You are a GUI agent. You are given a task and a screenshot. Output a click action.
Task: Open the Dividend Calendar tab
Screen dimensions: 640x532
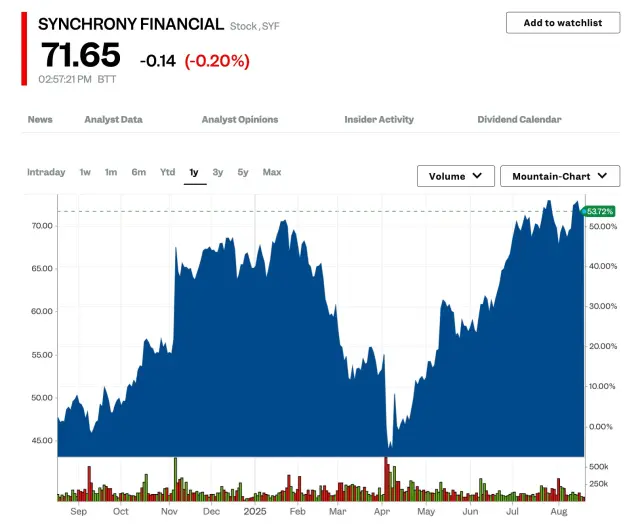coord(519,120)
